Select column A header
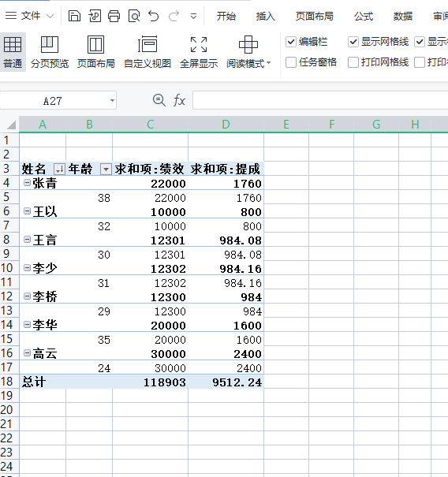 click(x=43, y=125)
